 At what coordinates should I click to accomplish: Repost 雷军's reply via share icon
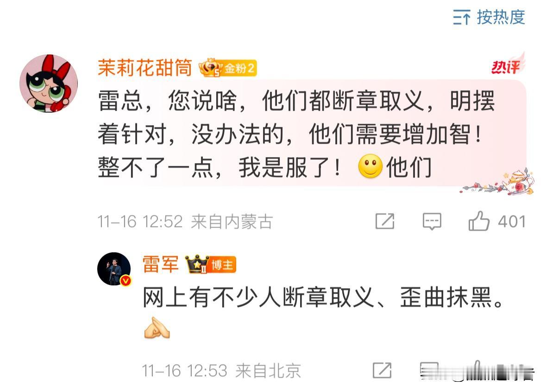coord(382,370)
